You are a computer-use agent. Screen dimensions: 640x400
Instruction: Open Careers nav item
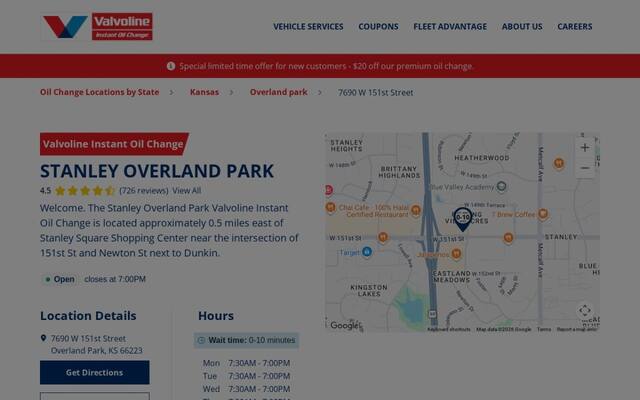(575, 27)
